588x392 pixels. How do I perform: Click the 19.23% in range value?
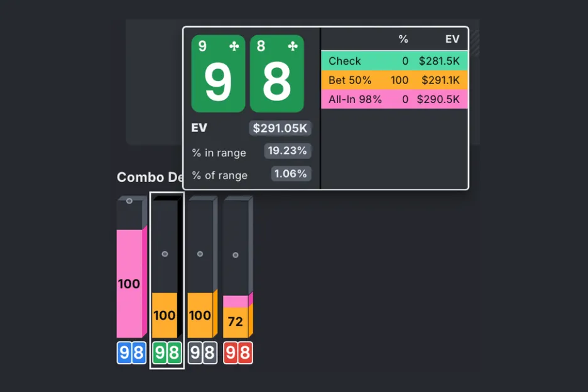[287, 151]
